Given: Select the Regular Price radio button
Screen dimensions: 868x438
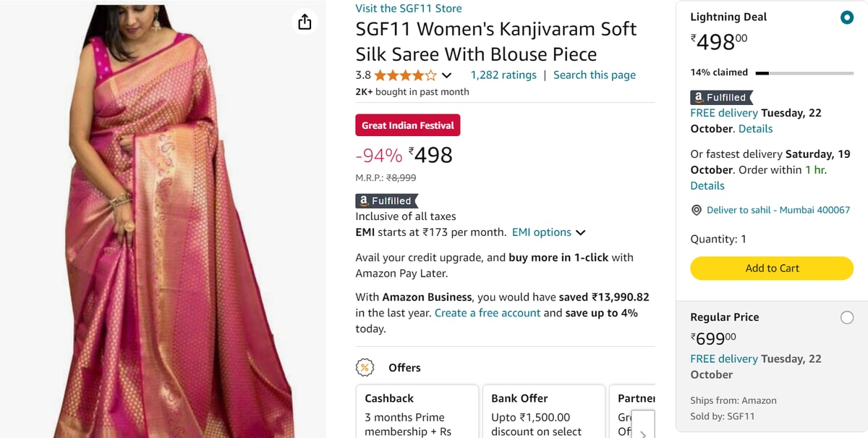Looking at the screenshot, I should point(847,317).
